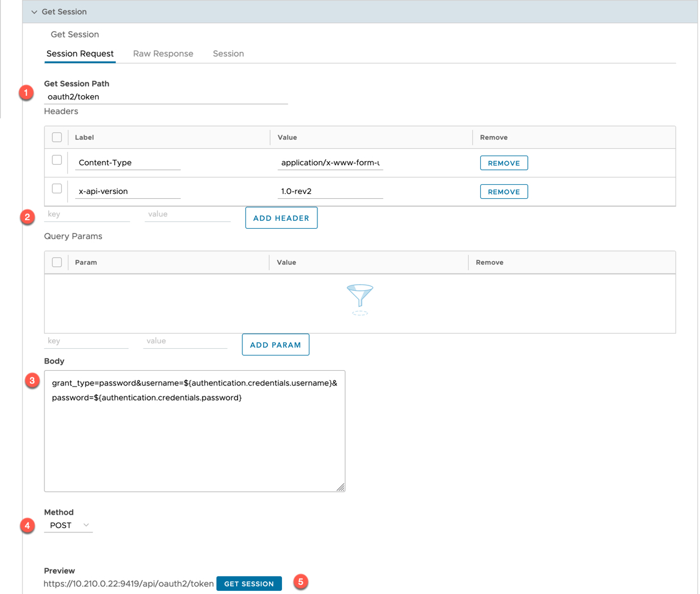Viewport: 700px width, 594px height.
Task: Click the Get Session sub-heading text
Action: point(75,34)
